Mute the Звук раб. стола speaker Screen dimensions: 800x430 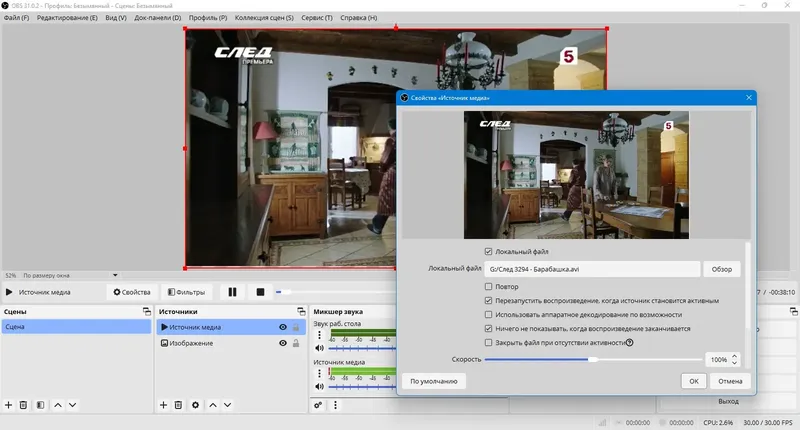pos(319,348)
